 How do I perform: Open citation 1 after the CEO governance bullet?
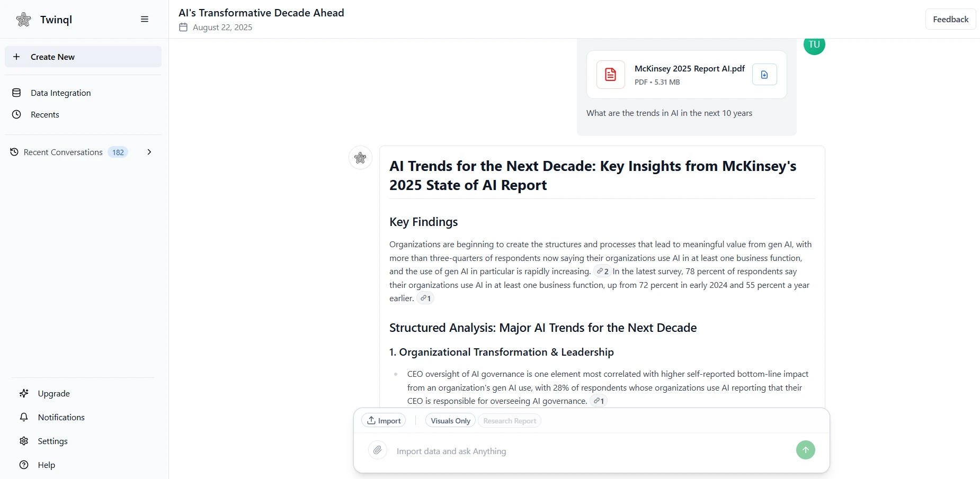coord(599,401)
